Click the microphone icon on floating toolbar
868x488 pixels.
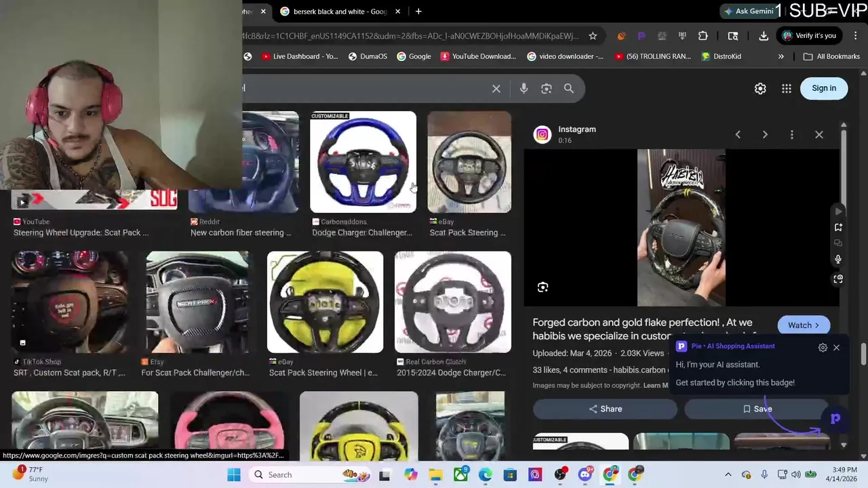(838, 260)
